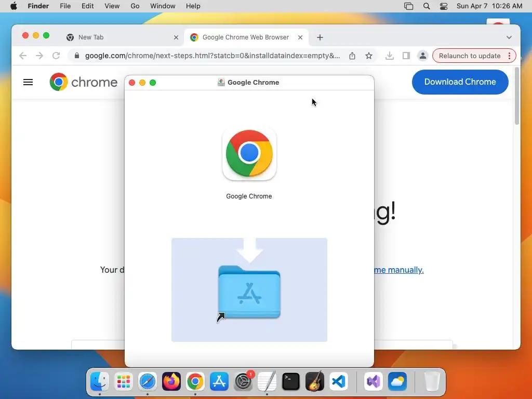Click the Stage Manager icon in menu bar

[408, 6]
